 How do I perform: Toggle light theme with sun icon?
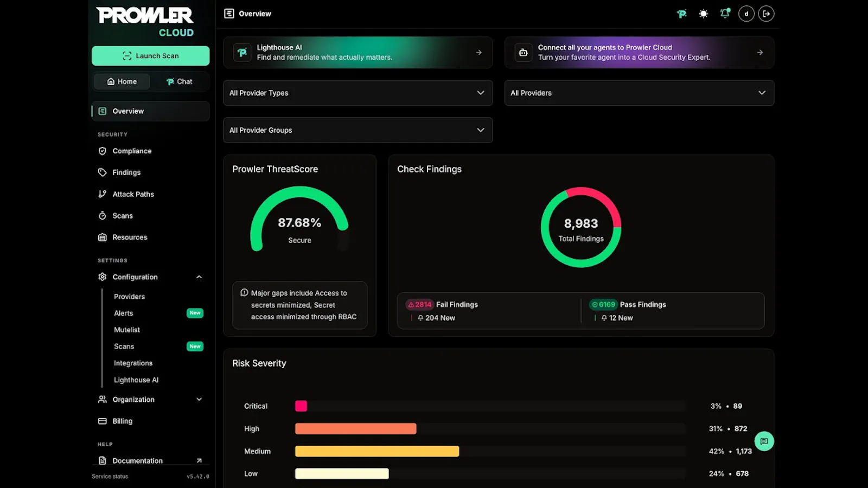(x=703, y=14)
